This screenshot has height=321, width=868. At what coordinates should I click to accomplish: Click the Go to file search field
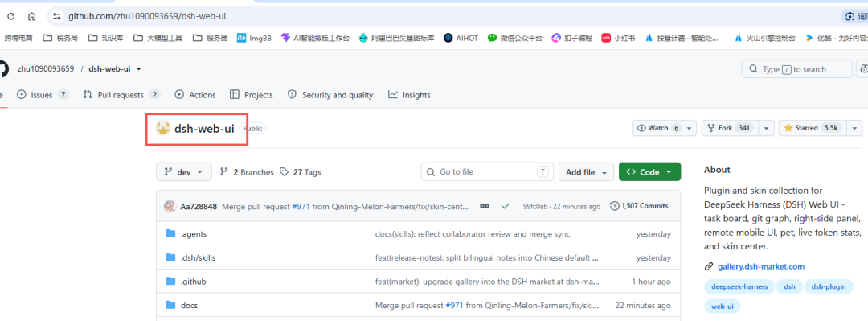487,172
